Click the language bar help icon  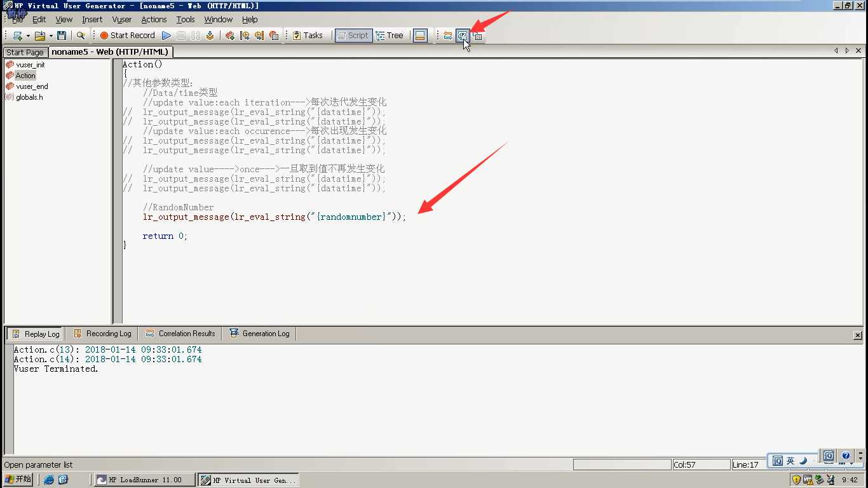[x=846, y=456]
